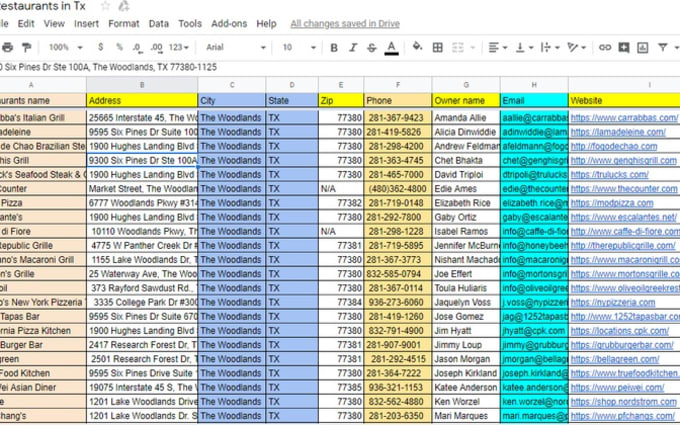
Task: Open the Horizontal align dropdown
Action: (498, 47)
